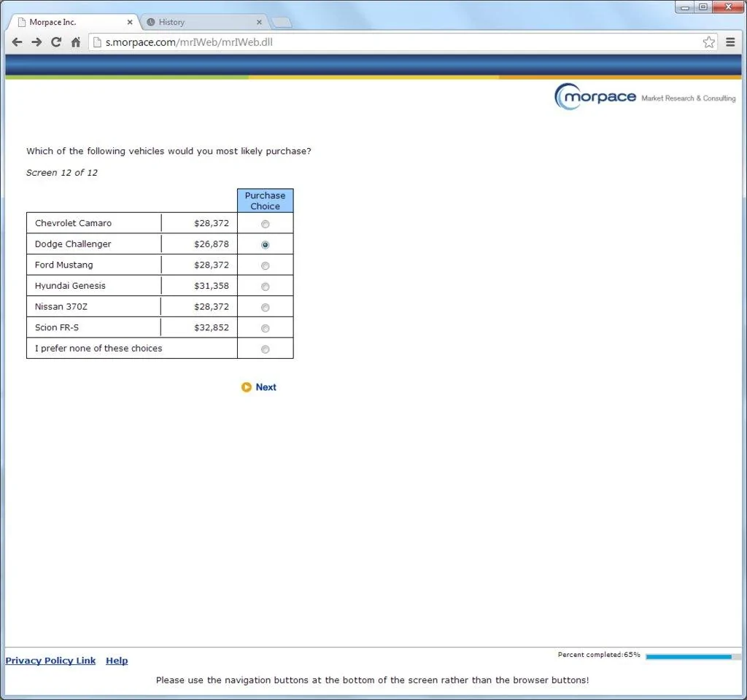Click the Scion FR-S label
Viewport: 747px width, 700px height.
click(57, 327)
